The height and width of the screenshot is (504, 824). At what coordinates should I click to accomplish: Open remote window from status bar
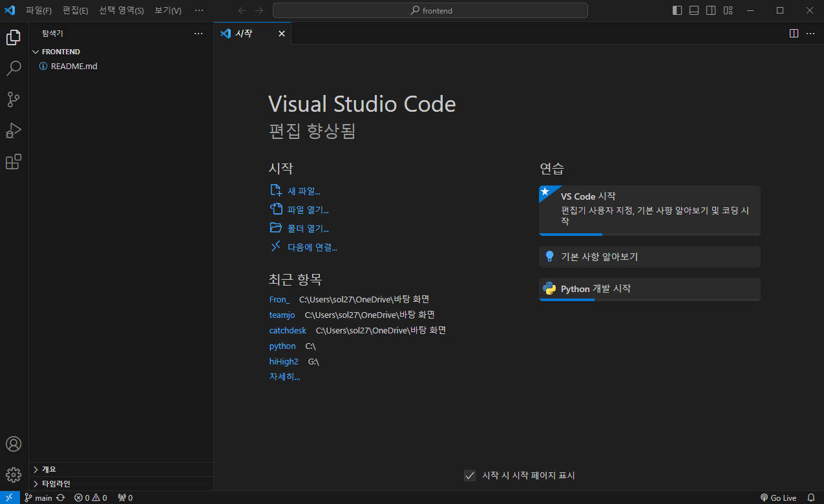9,498
